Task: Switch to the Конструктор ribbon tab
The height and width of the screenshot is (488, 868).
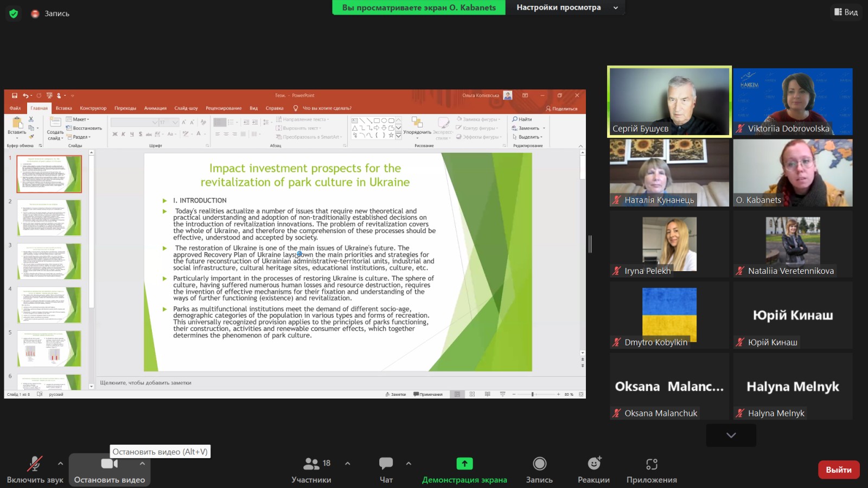Action: [x=93, y=108]
